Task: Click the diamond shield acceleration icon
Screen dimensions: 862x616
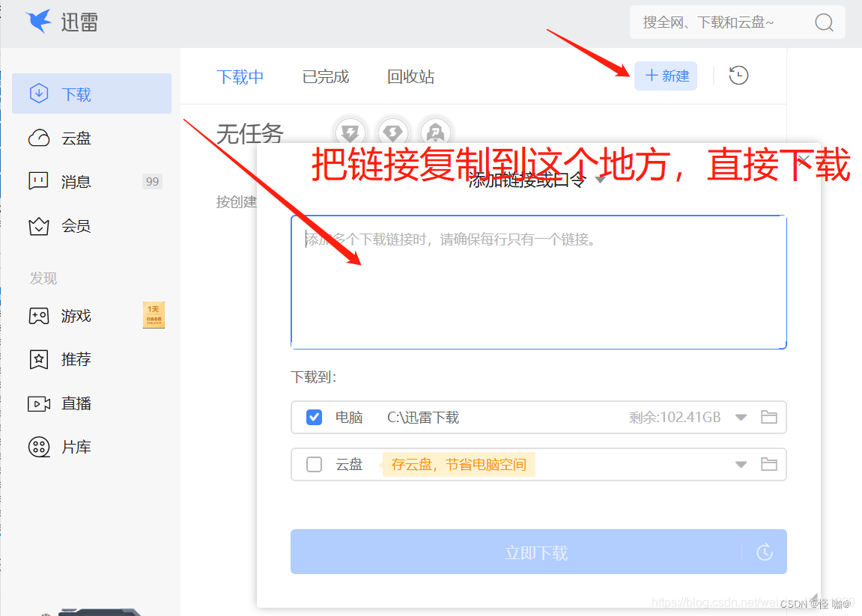Action: 392,131
